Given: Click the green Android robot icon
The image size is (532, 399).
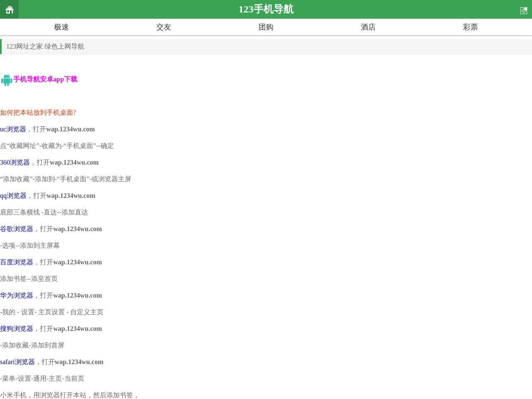Looking at the screenshot, I should pyautogui.click(x=6, y=80).
